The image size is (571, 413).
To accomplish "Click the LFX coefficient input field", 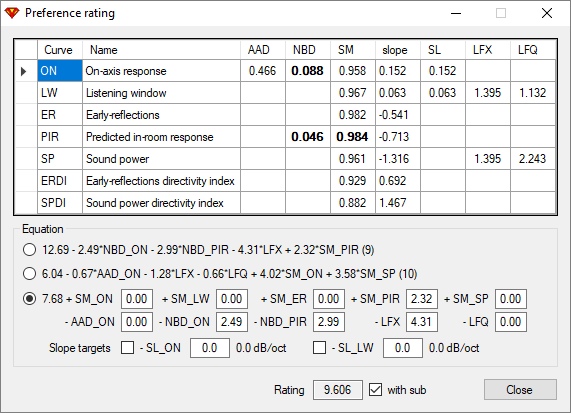I will point(422,322).
